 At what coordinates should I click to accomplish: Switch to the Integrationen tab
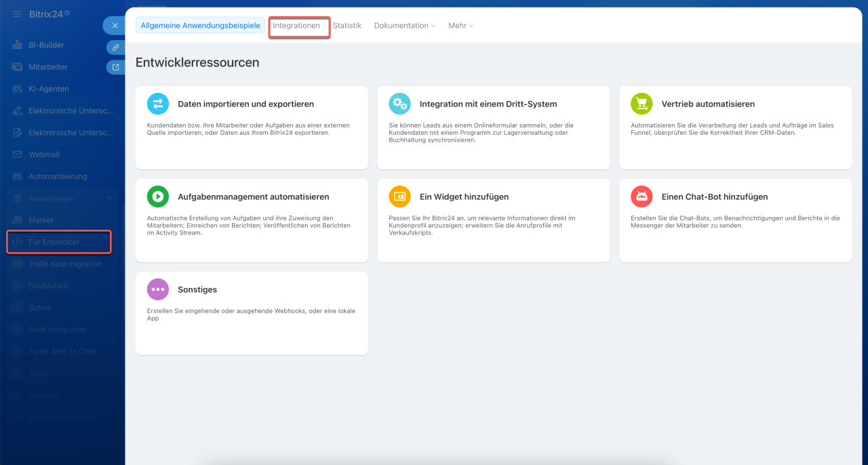tap(296, 26)
